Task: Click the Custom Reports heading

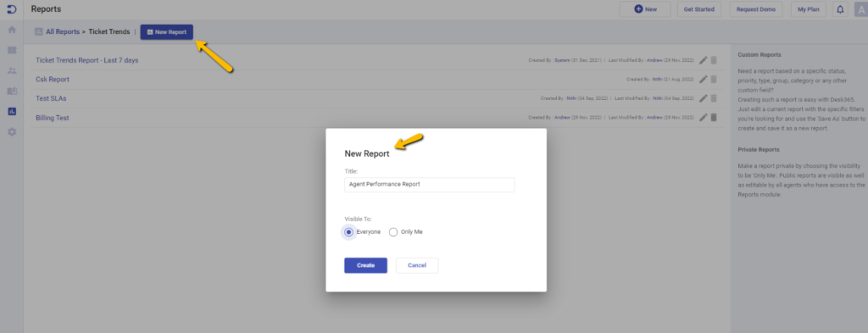Action: (759, 55)
